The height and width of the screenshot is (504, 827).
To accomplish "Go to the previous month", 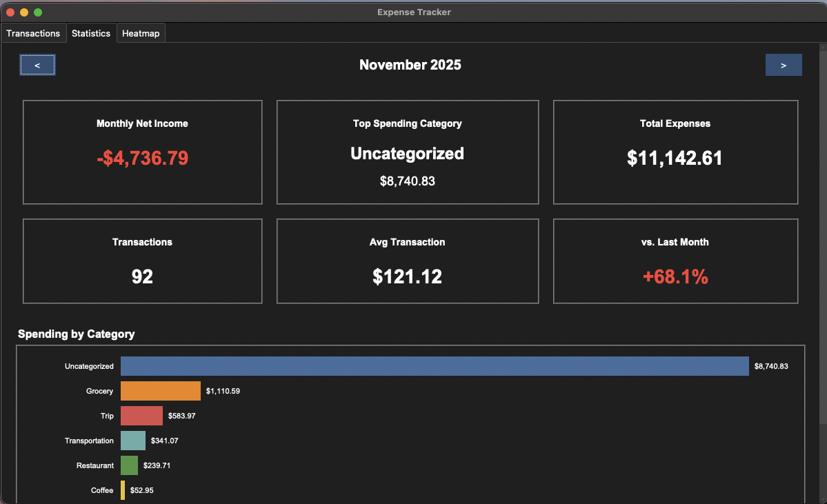I will (37, 64).
